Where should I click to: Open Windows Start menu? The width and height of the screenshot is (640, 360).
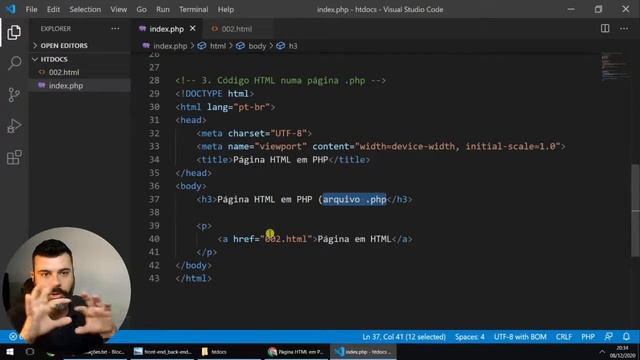pyautogui.click(x=9, y=351)
